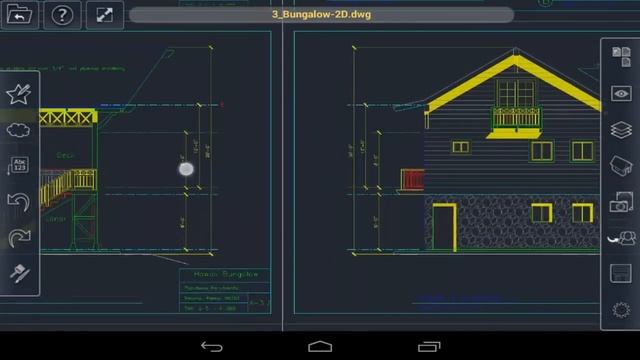Click the Deck label in the left drawing

(x=65, y=156)
